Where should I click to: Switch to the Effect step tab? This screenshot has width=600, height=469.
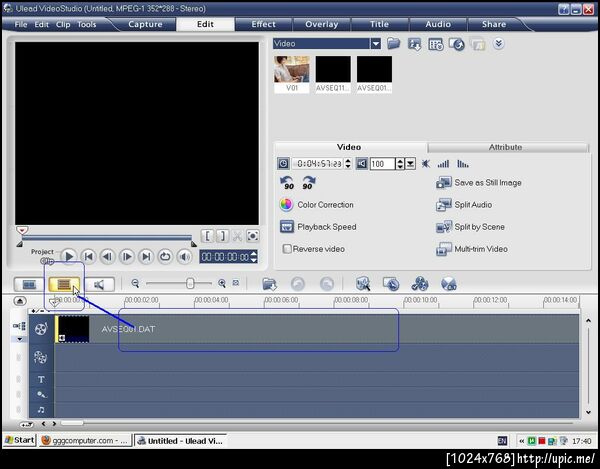[x=263, y=24]
